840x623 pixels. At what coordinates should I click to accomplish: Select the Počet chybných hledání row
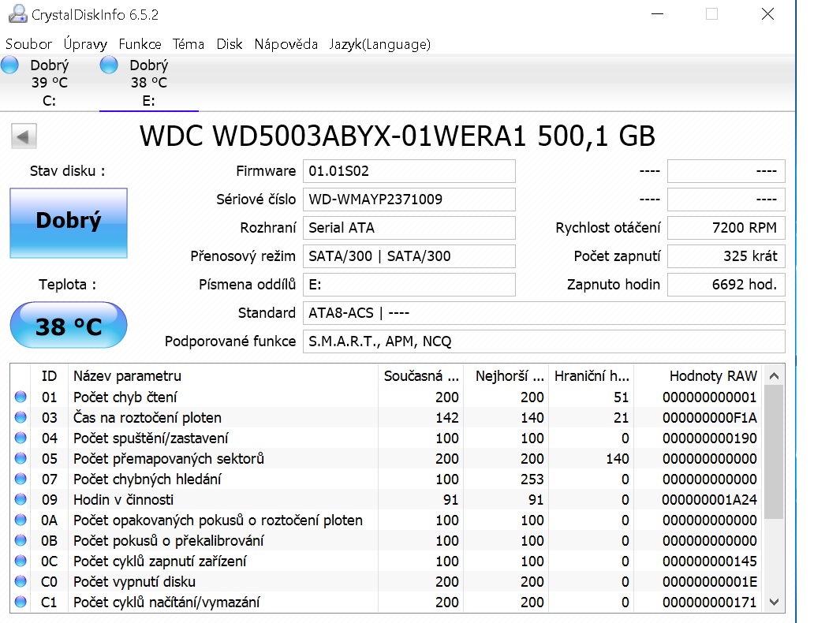(386, 479)
